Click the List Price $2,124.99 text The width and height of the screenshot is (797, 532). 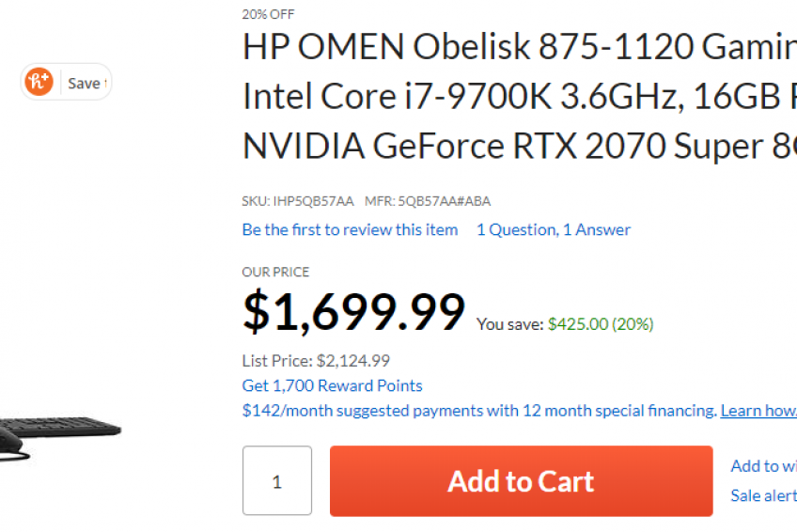pos(316,360)
